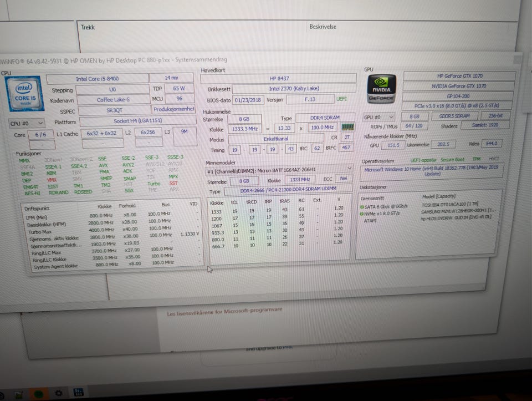Click the NVIDIA GeForce logo
The image size is (532, 401).
click(x=382, y=89)
